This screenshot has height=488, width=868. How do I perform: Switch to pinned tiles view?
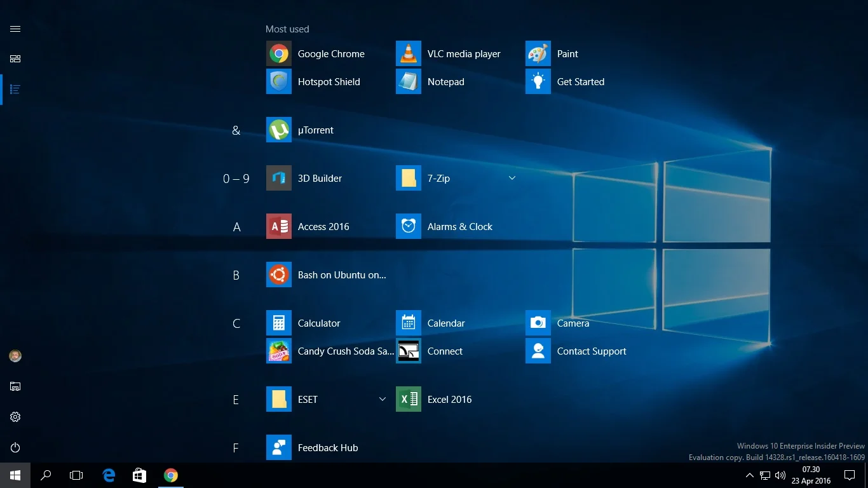tap(15, 59)
